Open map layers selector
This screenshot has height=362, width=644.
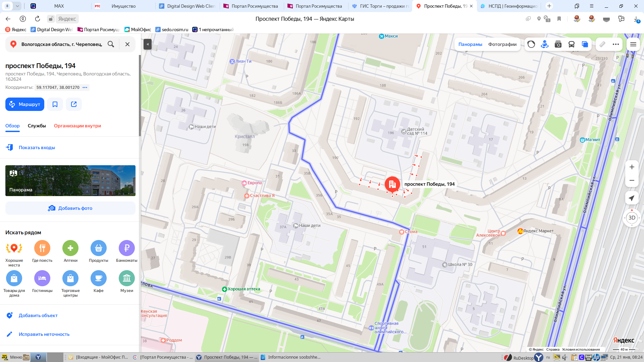pyautogui.click(x=585, y=44)
